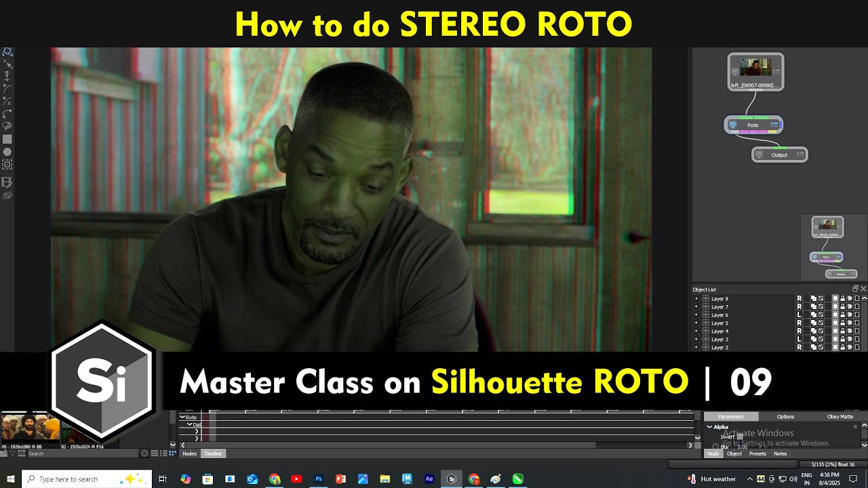Toggle the Invert alpha checkbox

click(739, 437)
